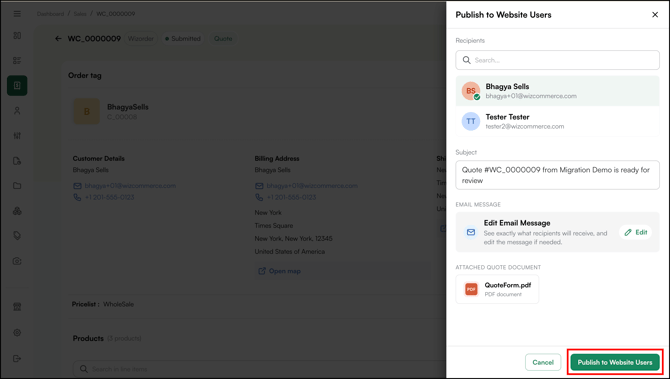Click bhagya+01 email under Billing Address
670x379 pixels.
pyautogui.click(x=312, y=186)
